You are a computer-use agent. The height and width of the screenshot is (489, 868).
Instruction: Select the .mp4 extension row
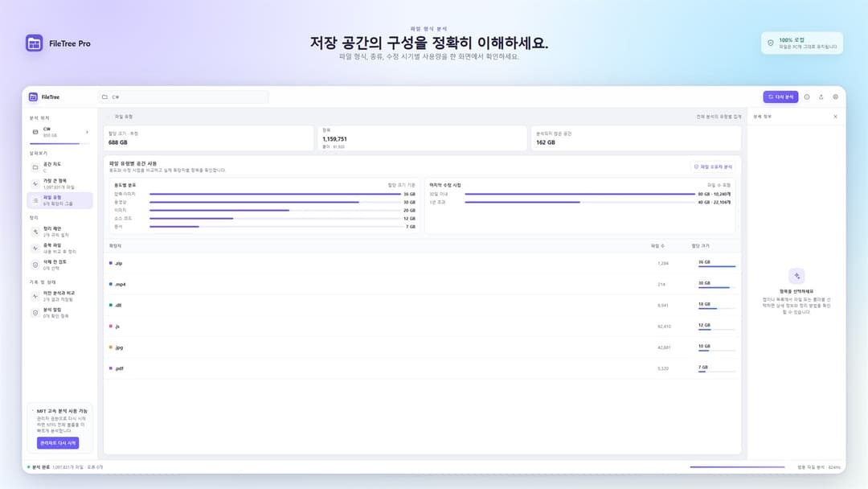click(x=423, y=285)
